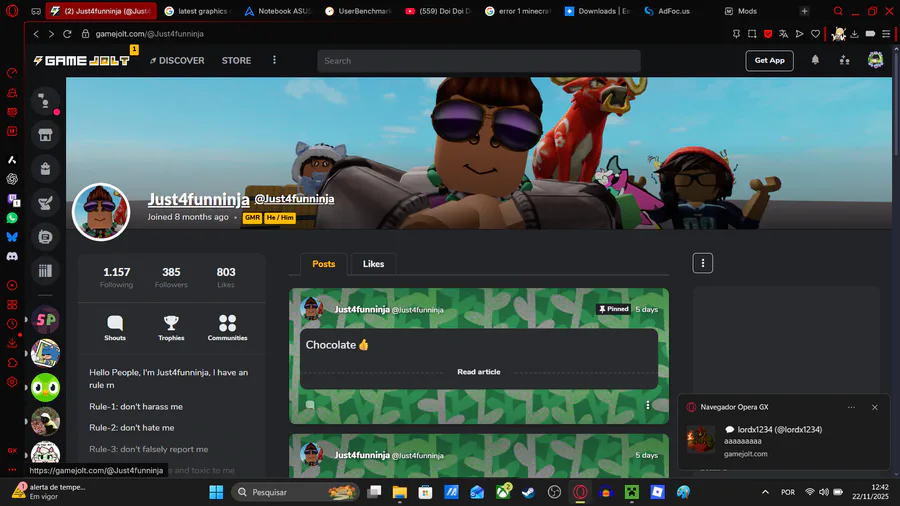Click Read article on Chocolate post

point(479,372)
